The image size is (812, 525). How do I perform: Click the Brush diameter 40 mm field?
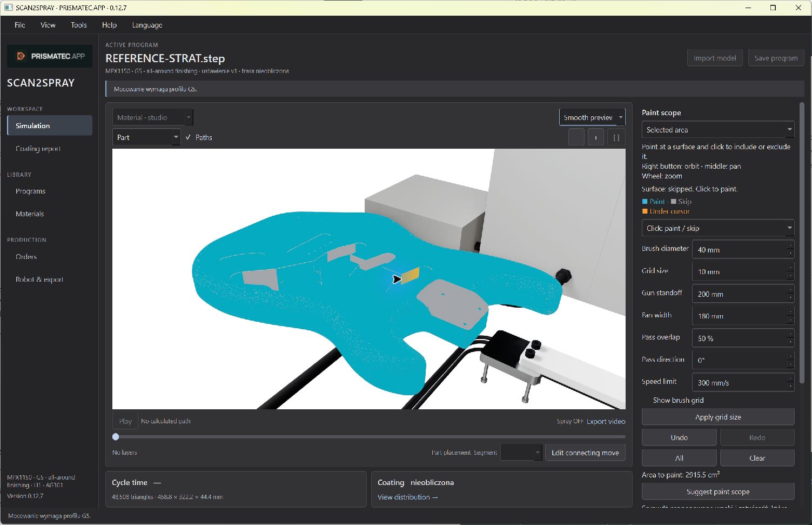(x=743, y=250)
